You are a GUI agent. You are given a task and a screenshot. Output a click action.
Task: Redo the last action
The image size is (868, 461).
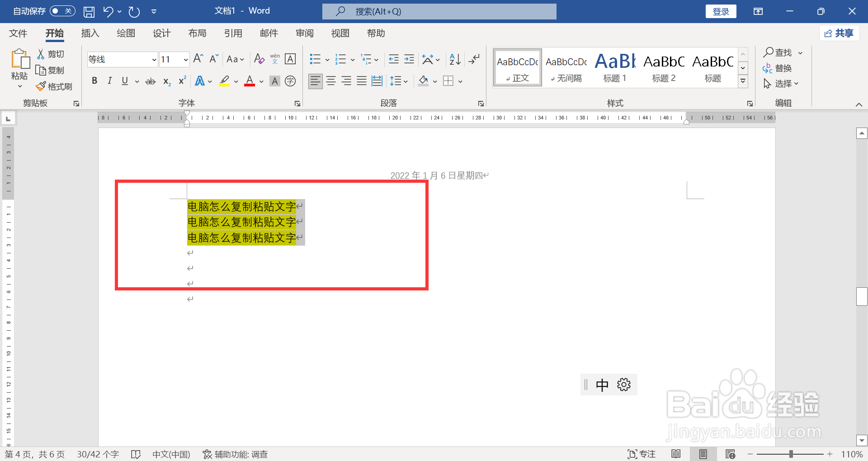[x=134, y=12]
